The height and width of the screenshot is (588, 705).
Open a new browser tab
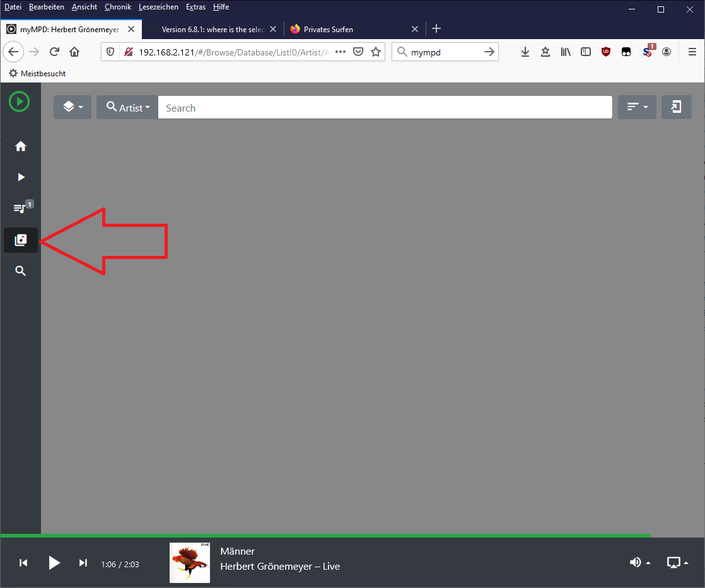coord(436,29)
